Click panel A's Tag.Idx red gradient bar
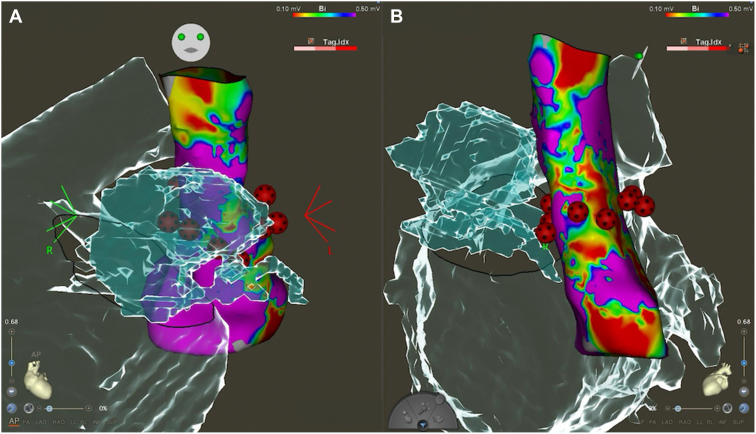This screenshot has height=434, width=756. [325, 48]
